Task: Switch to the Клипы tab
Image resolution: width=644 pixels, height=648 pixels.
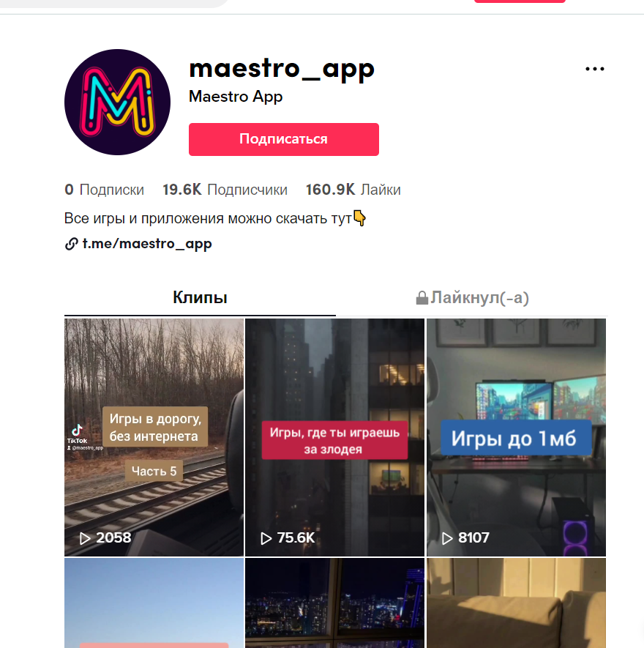Action: 200,297
